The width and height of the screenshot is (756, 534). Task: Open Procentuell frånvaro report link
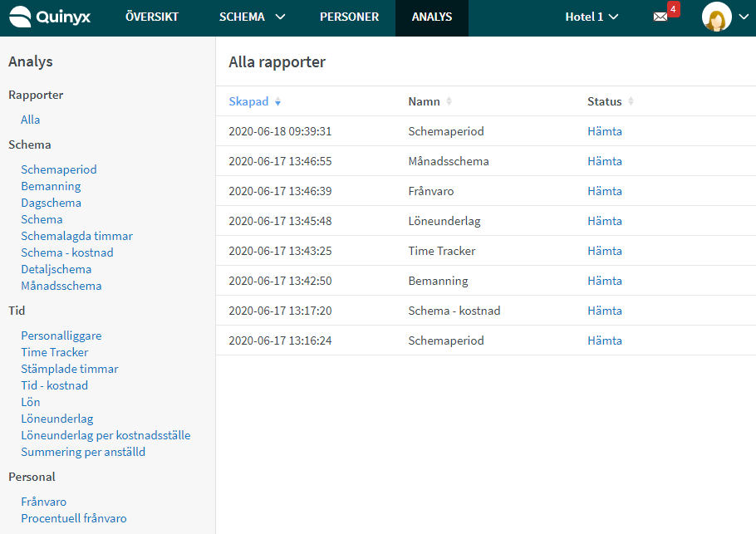tap(74, 518)
